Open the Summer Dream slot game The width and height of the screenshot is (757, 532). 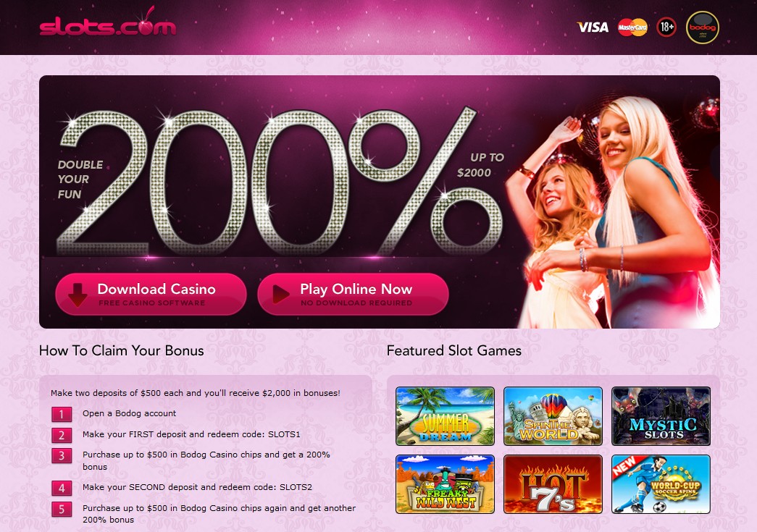[445, 415]
